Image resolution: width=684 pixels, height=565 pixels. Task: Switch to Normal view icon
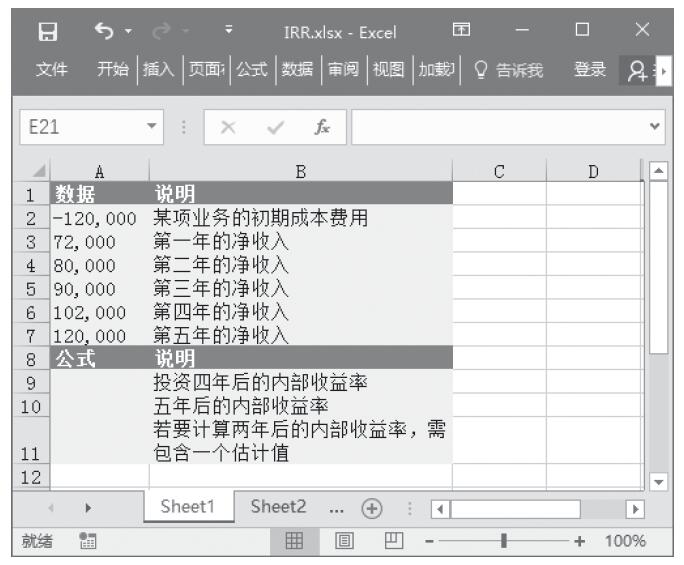coord(295,541)
